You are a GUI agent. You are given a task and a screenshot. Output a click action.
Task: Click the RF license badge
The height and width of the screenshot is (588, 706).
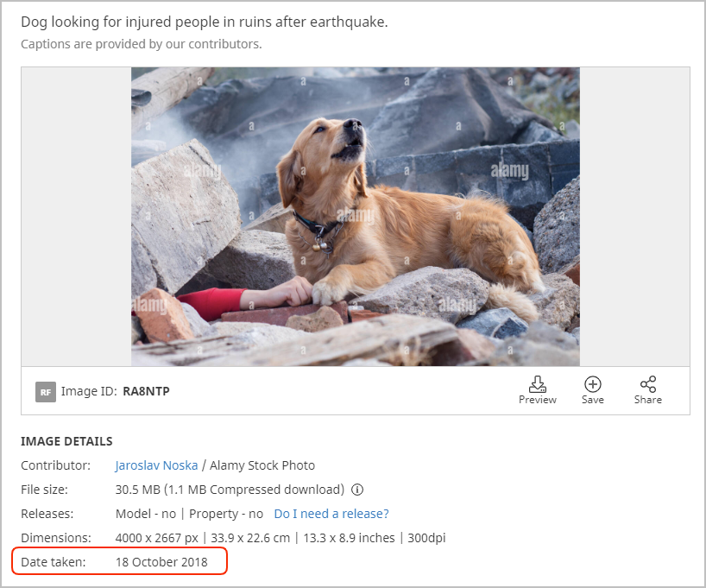pos(46,391)
